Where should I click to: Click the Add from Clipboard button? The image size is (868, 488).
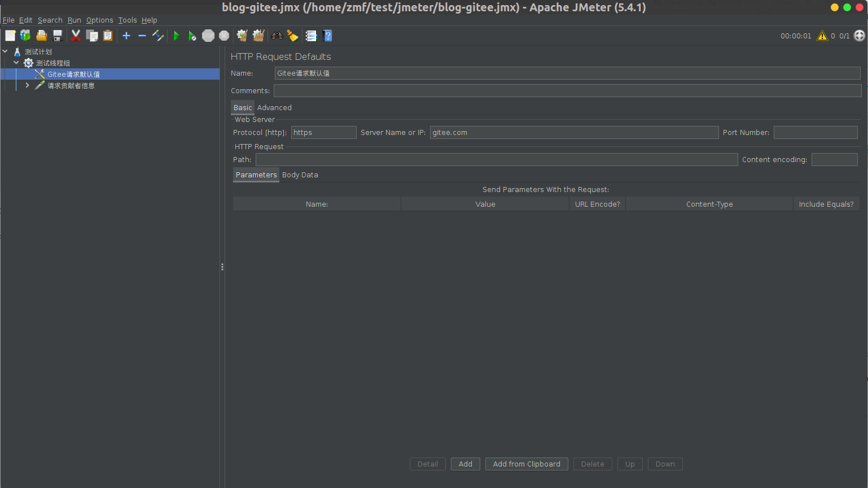click(527, 464)
